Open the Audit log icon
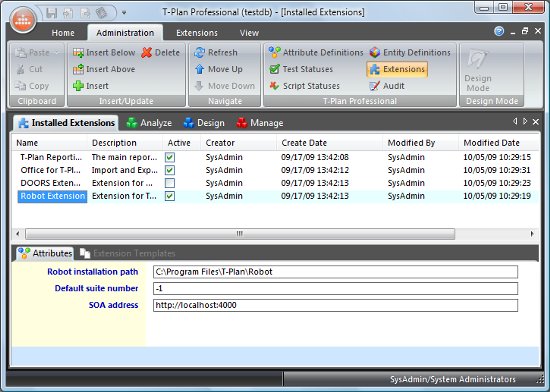550x392 pixels. (x=374, y=86)
